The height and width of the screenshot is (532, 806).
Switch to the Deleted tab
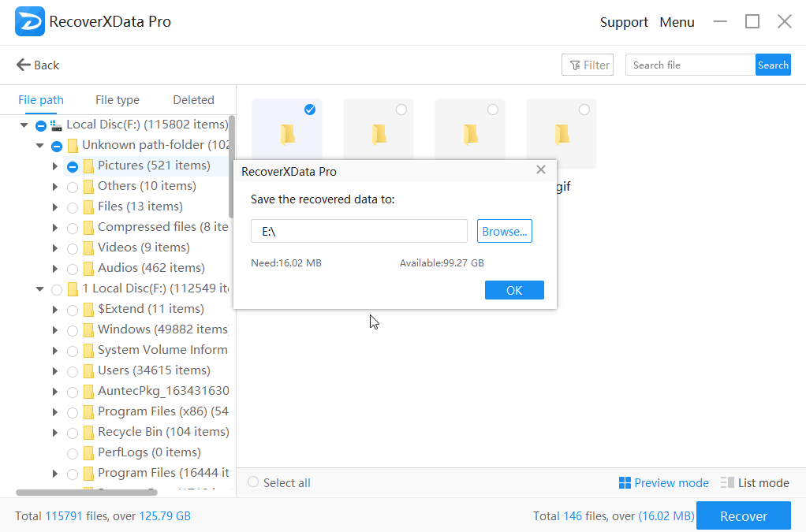coord(193,100)
